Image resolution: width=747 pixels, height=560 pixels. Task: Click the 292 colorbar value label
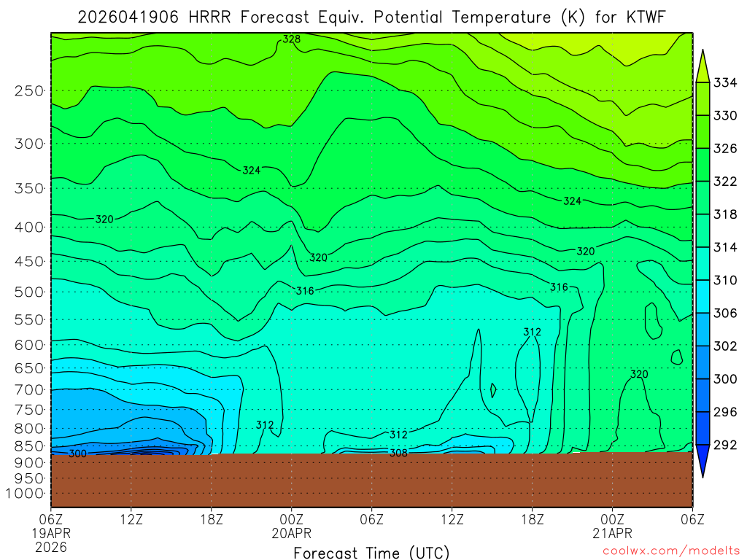coord(725,445)
